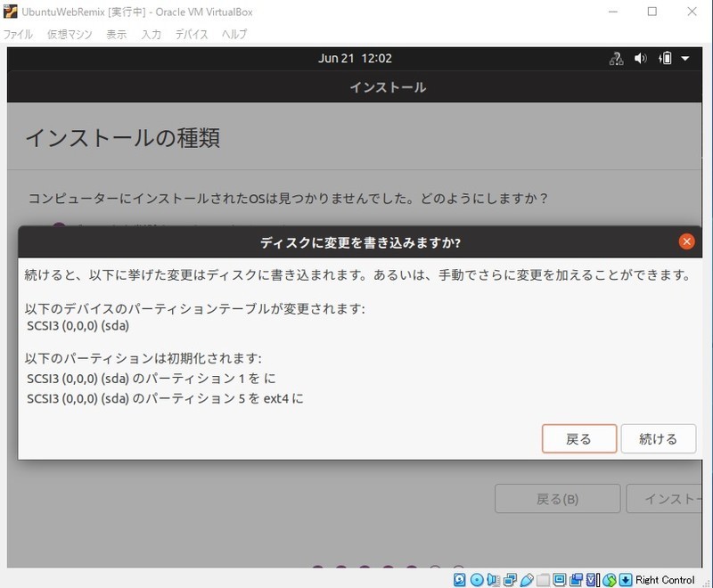Viewport: 713px width, 588px height.
Task: Click the 戻る button in the dialog
Action: (x=579, y=439)
